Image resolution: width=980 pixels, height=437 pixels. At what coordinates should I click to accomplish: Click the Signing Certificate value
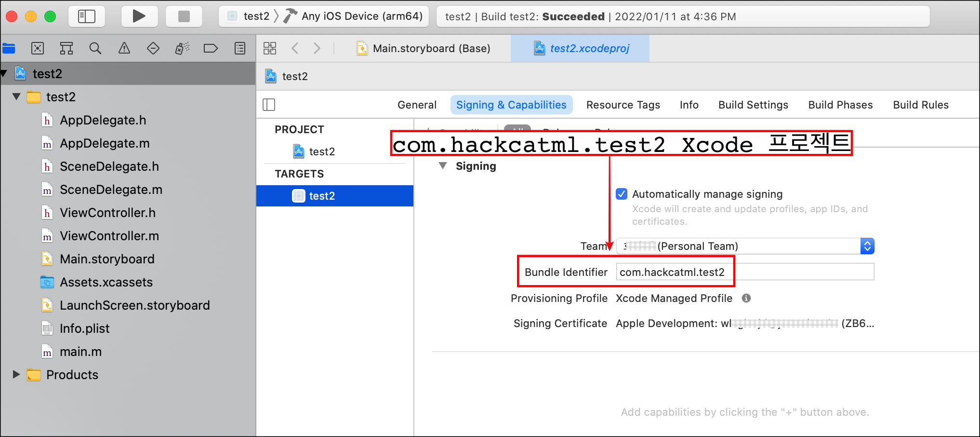click(745, 323)
